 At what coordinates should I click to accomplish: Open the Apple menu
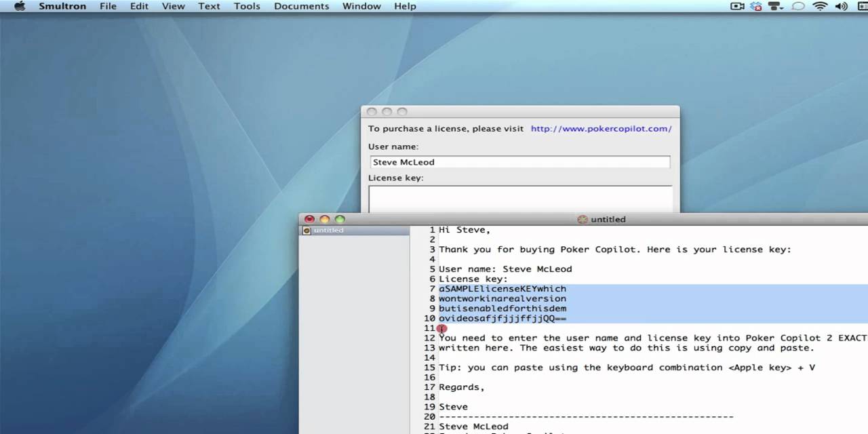tap(19, 6)
